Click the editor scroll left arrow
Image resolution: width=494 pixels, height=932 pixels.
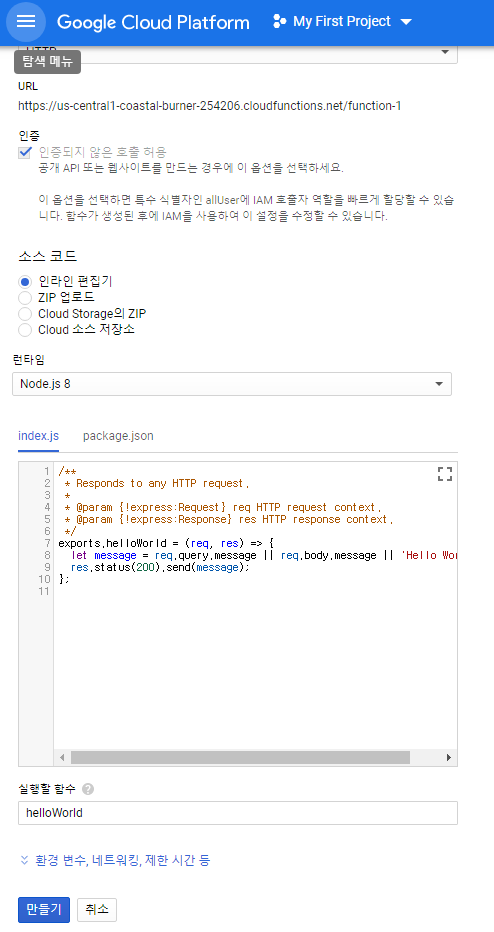point(62,758)
